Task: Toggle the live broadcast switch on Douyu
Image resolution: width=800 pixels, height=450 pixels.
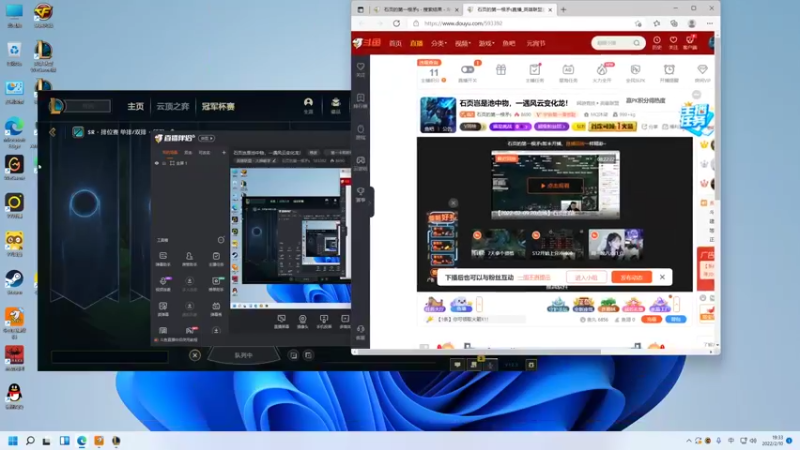Action: 467,69
